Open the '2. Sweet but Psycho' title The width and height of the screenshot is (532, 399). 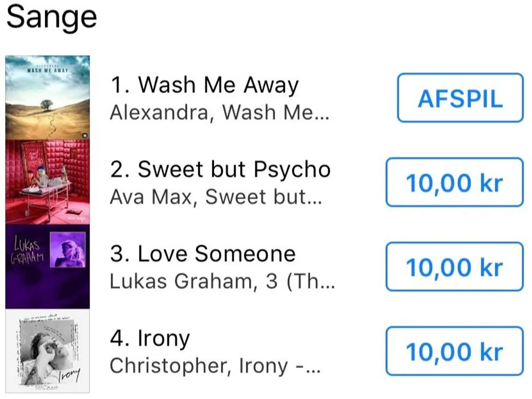[220, 169]
